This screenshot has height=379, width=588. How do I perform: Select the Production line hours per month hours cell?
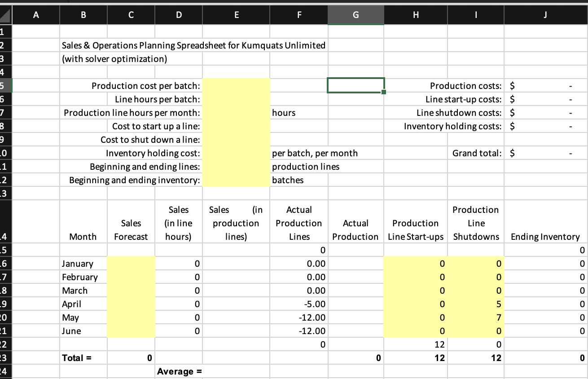[x=299, y=113]
